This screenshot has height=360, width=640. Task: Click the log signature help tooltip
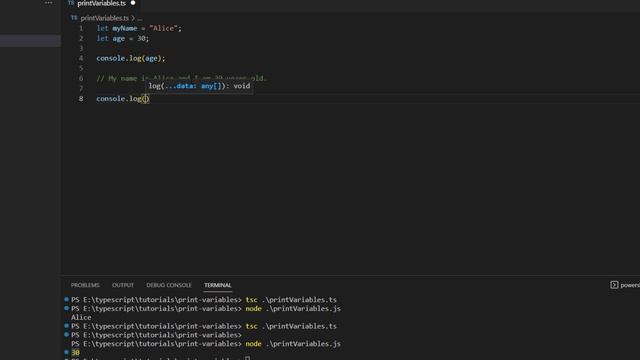click(x=199, y=86)
